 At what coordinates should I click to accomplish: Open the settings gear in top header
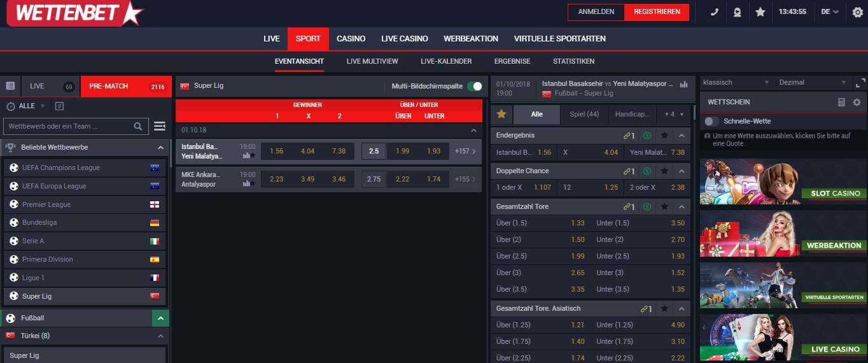pos(857,11)
